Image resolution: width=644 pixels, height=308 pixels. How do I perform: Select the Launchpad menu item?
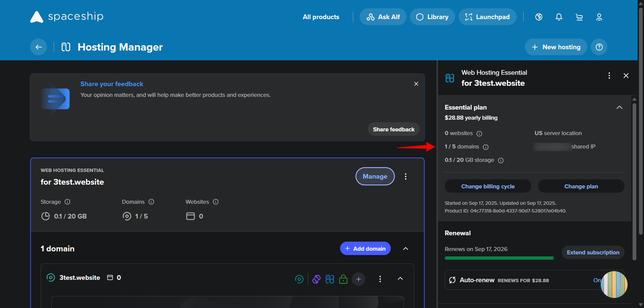(x=487, y=16)
